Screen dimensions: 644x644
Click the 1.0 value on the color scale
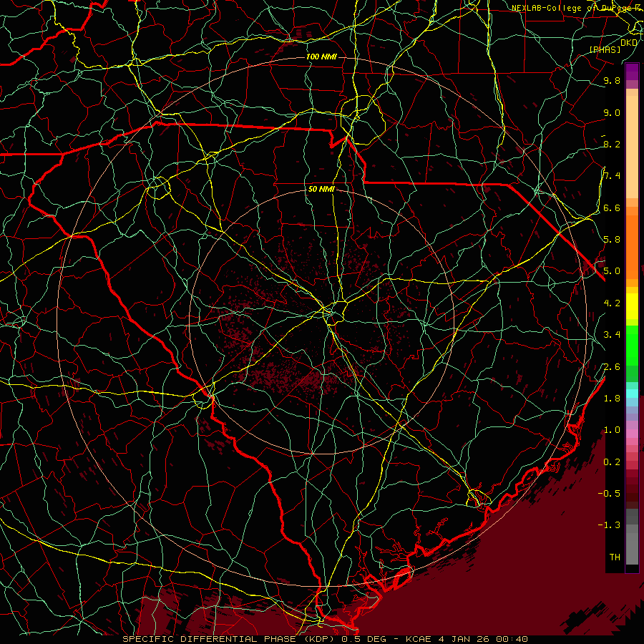tap(612, 430)
